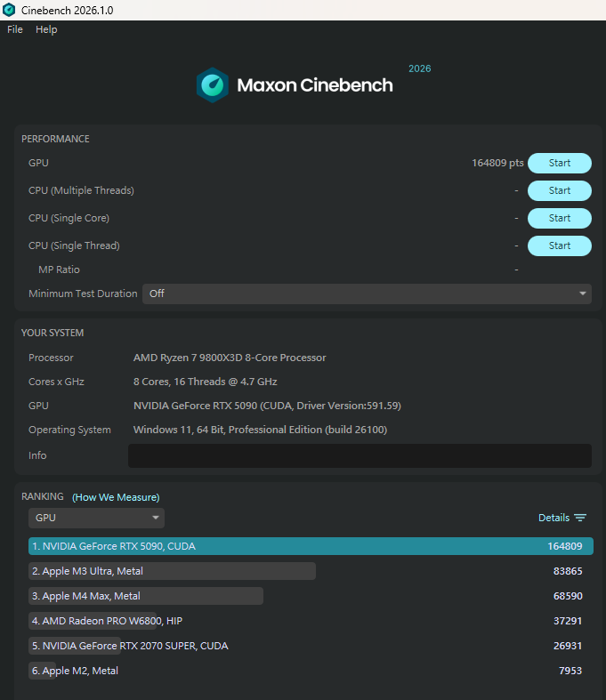Viewport: 606px width, 700px height.
Task: Expand the GPU ranking category dropdown
Action: coord(96,518)
